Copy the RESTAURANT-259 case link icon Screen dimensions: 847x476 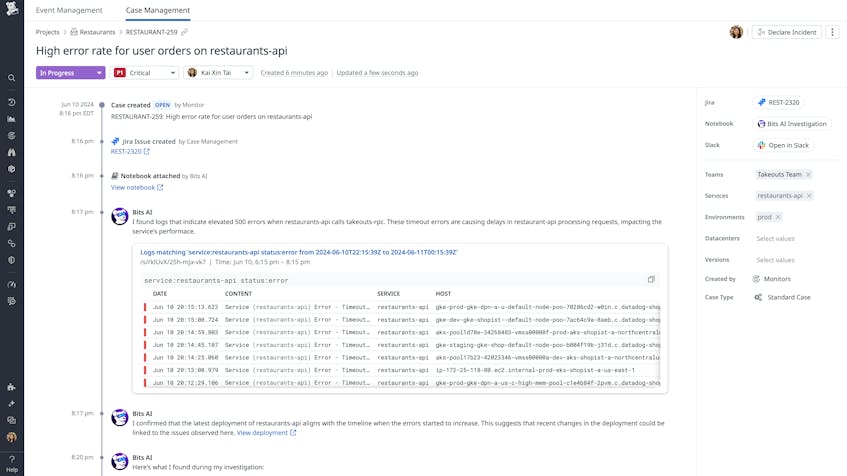point(184,32)
